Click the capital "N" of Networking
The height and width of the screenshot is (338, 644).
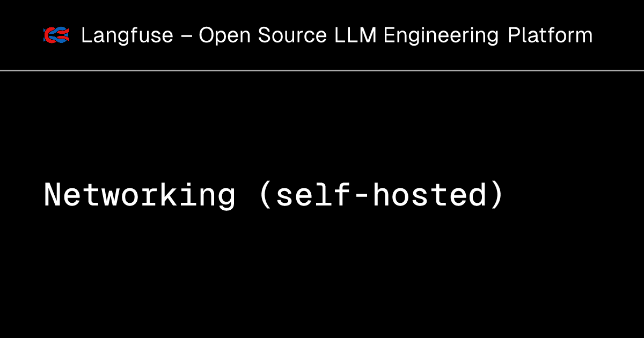click(54, 195)
